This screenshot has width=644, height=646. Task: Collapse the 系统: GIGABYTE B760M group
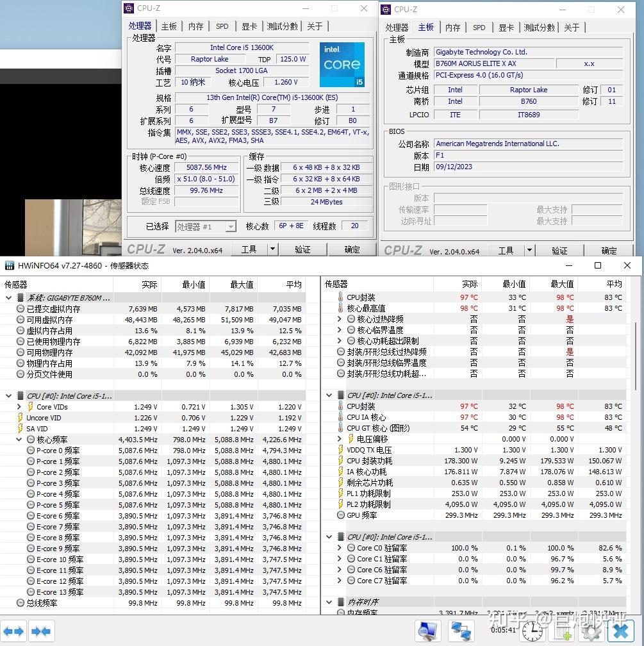[9, 297]
